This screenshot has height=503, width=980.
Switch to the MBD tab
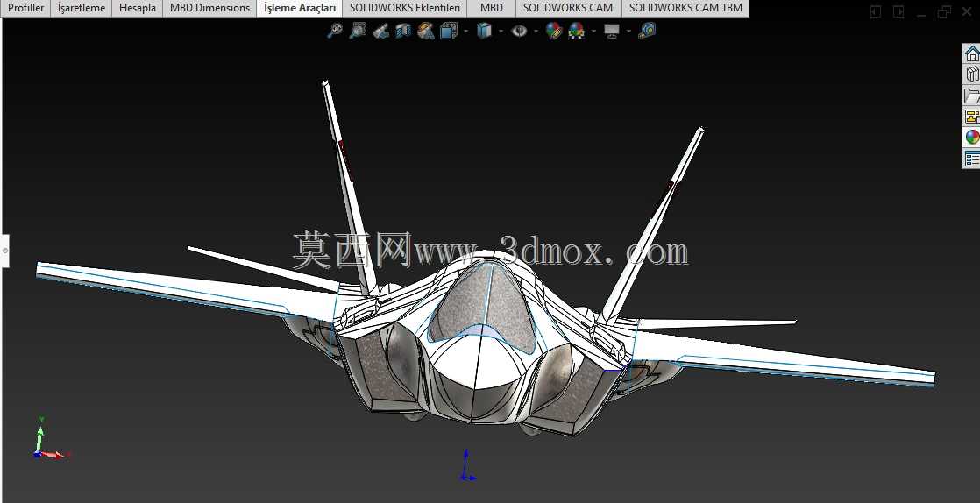click(x=491, y=8)
